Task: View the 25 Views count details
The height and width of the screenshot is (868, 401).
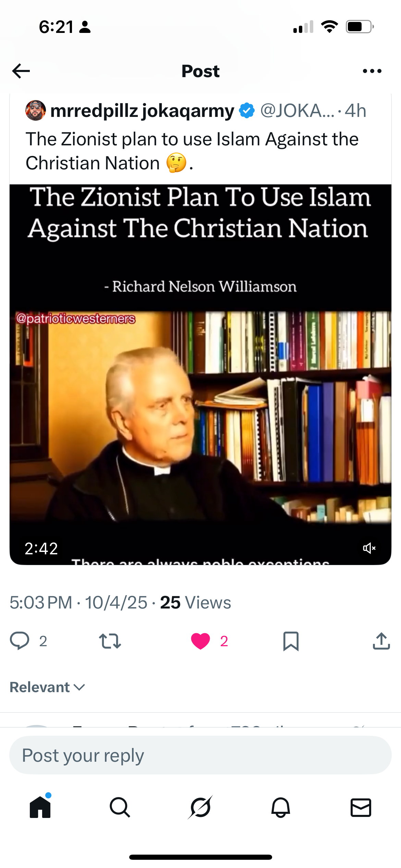Action: pos(196,602)
